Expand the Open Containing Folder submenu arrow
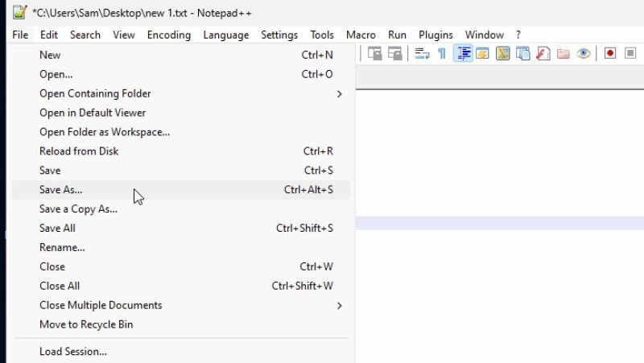This screenshot has width=644, height=363. tap(339, 94)
